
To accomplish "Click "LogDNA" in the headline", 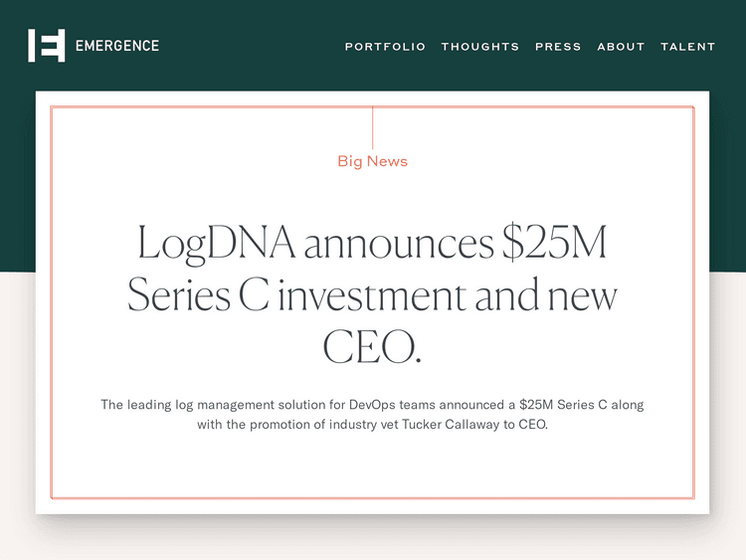I will (x=216, y=244).
